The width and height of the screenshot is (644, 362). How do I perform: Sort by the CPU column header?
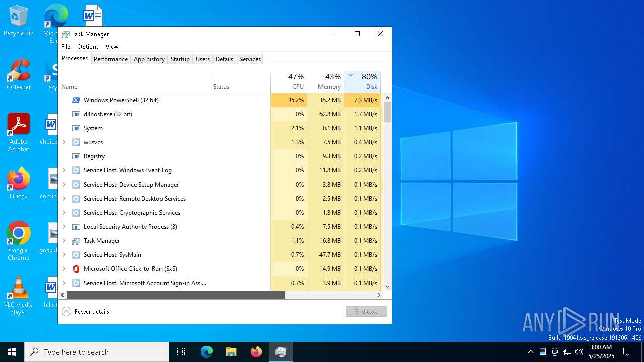click(x=289, y=82)
